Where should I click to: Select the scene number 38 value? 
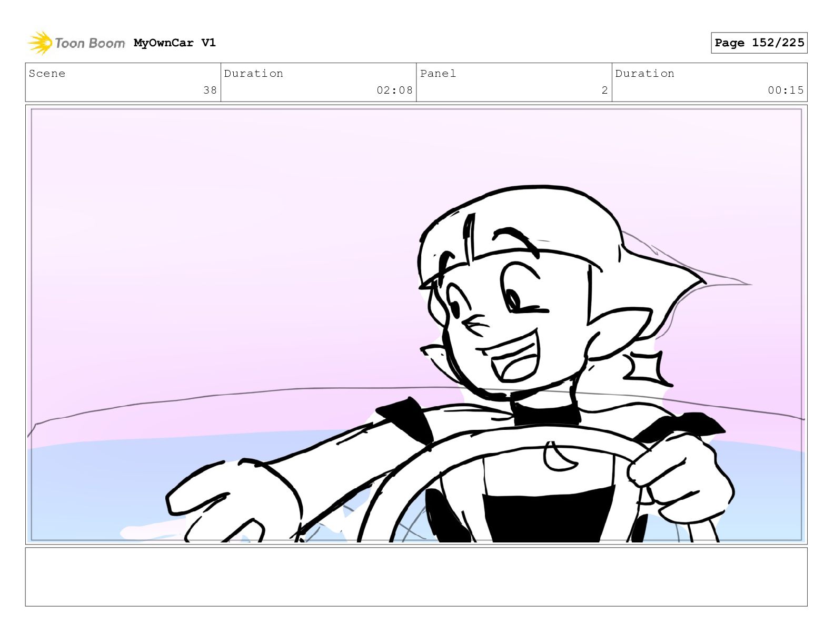[x=210, y=90]
